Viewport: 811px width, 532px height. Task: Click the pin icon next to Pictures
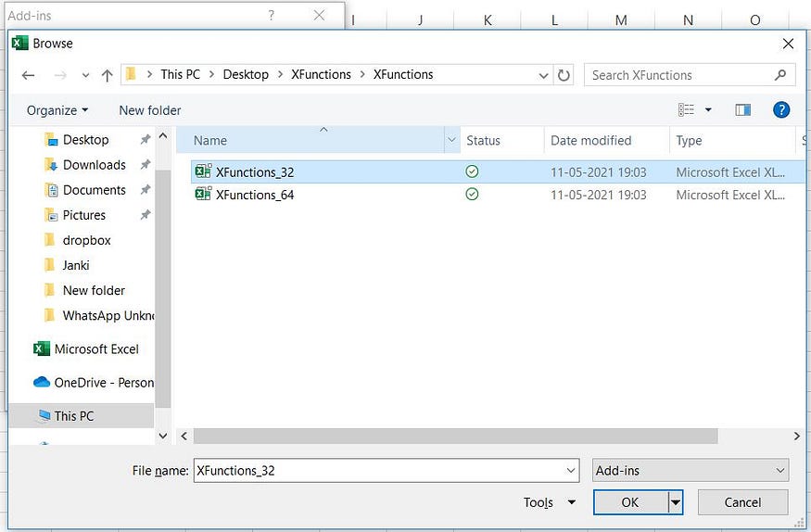click(146, 215)
